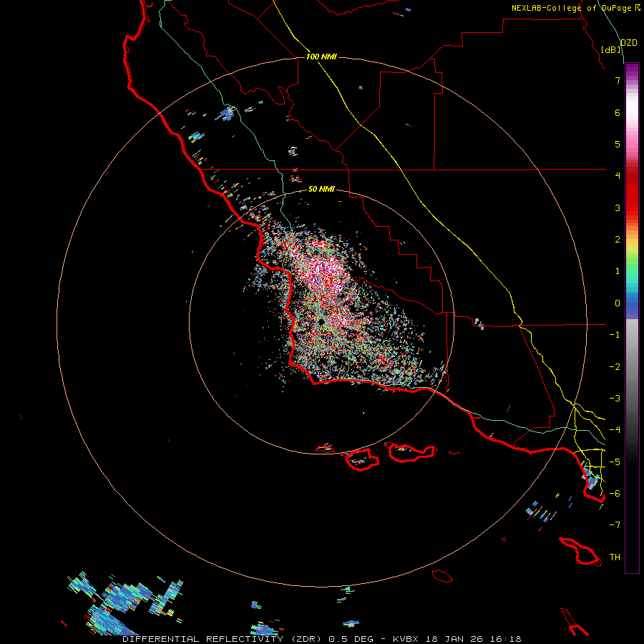This screenshot has width=644, height=644.
Task: Click the '5' value on the color scale
Action: pos(618,144)
